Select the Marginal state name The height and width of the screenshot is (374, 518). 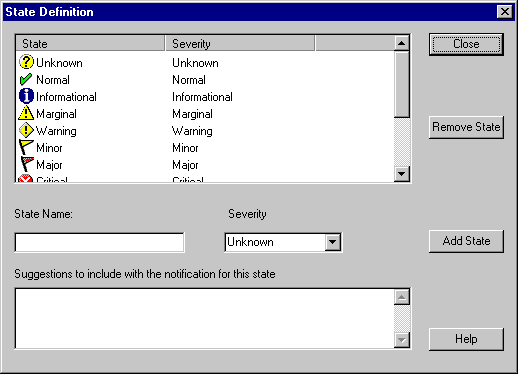(x=56, y=114)
